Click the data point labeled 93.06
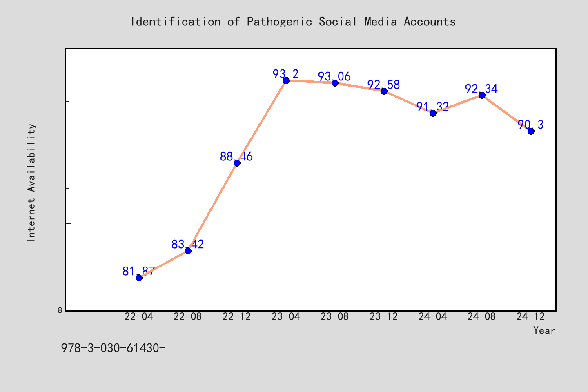588x392 pixels. 335,83
